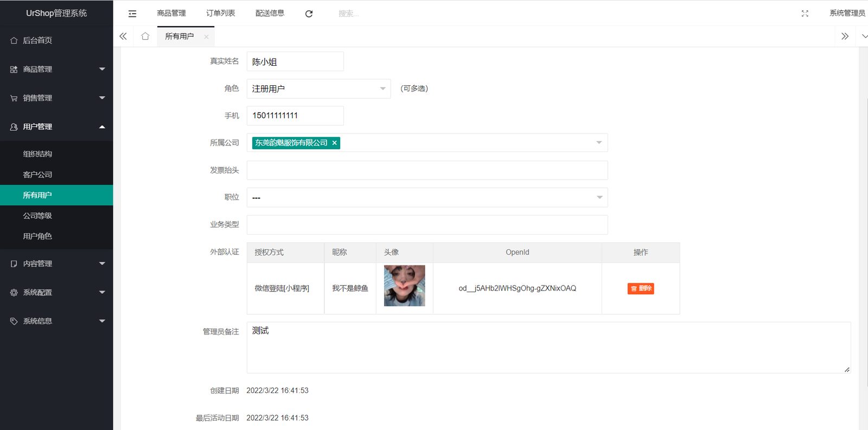Expand 商品管理 sidebar arrow
The image size is (868, 430).
[x=102, y=69]
